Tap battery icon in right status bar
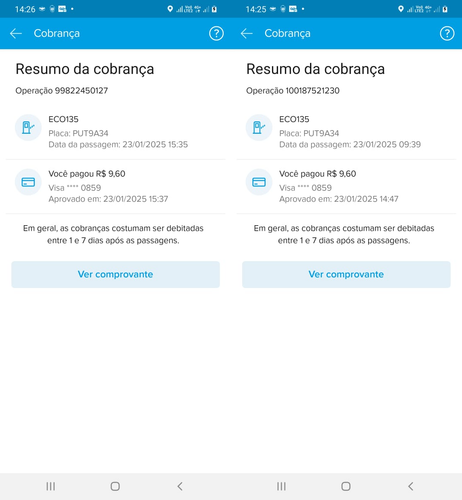 pos(445,9)
